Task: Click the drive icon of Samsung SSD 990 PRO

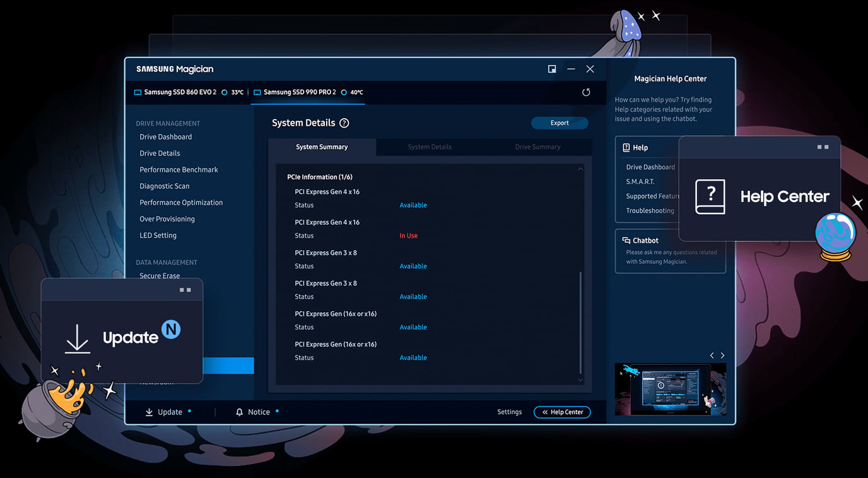Action: pos(257,92)
